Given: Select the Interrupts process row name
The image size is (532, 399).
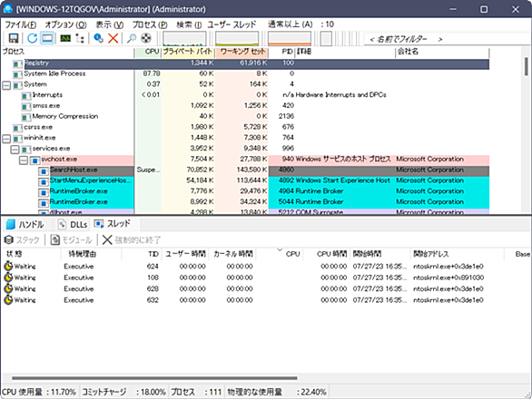Looking at the screenshot, I should 47,94.
